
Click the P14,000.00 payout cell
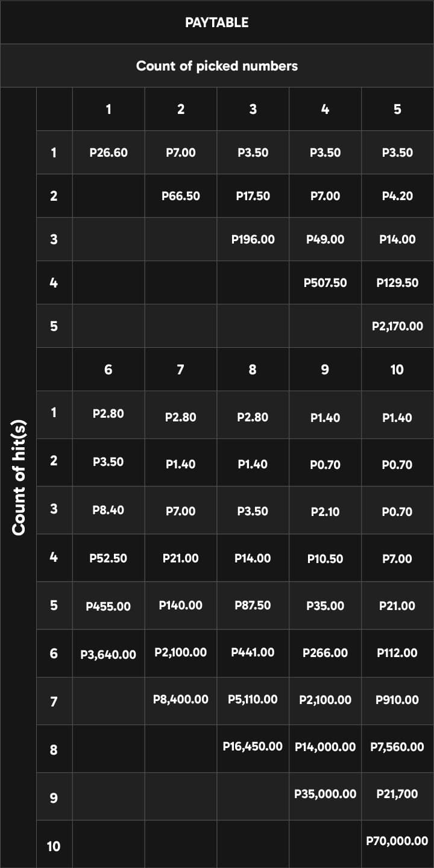[325, 747]
